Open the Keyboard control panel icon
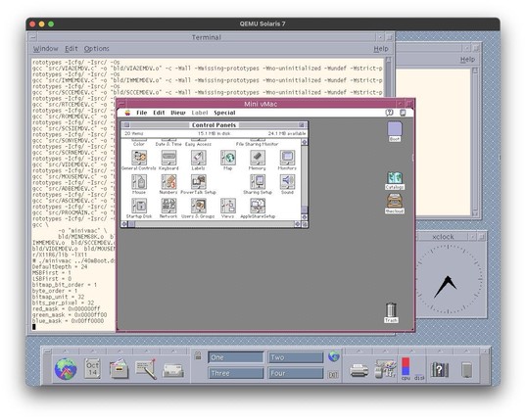The image size is (526, 420). (x=168, y=158)
